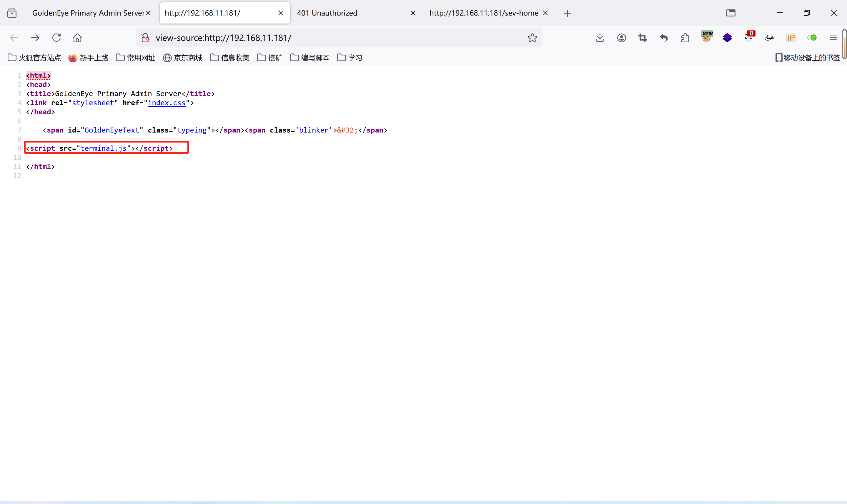Click the reload page icon
This screenshot has width=847, height=504.
[x=56, y=38]
